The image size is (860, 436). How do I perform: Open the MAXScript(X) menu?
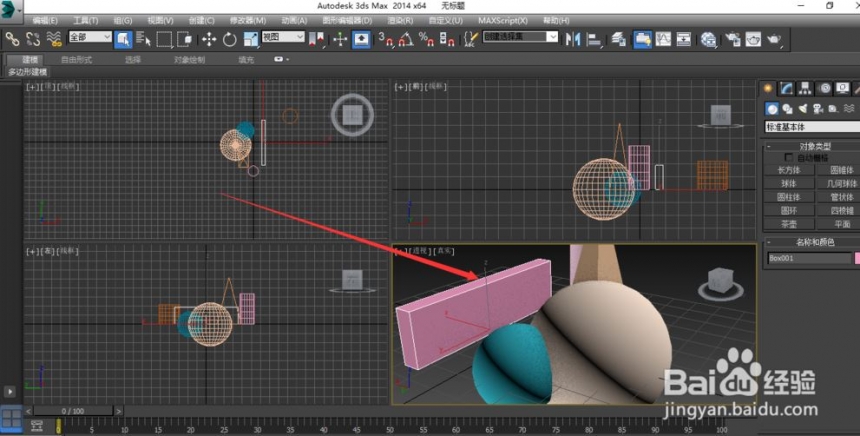click(x=503, y=20)
